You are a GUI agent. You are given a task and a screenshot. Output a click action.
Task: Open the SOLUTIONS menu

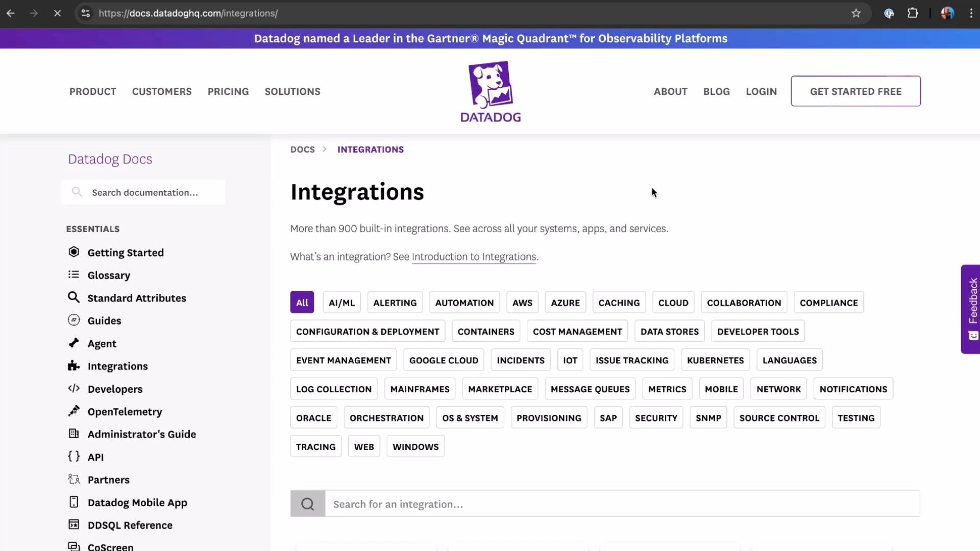pyautogui.click(x=292, y=92)
